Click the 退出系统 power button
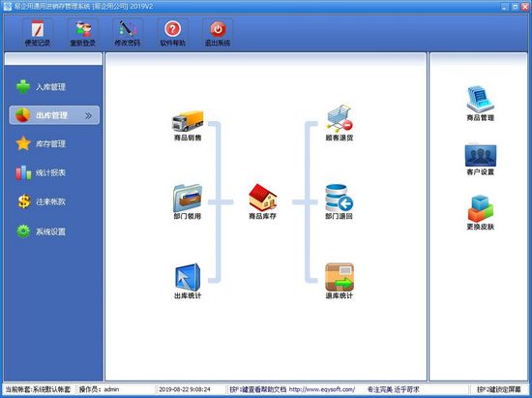Screen dimensions: 532x398 tap(218, 33)
